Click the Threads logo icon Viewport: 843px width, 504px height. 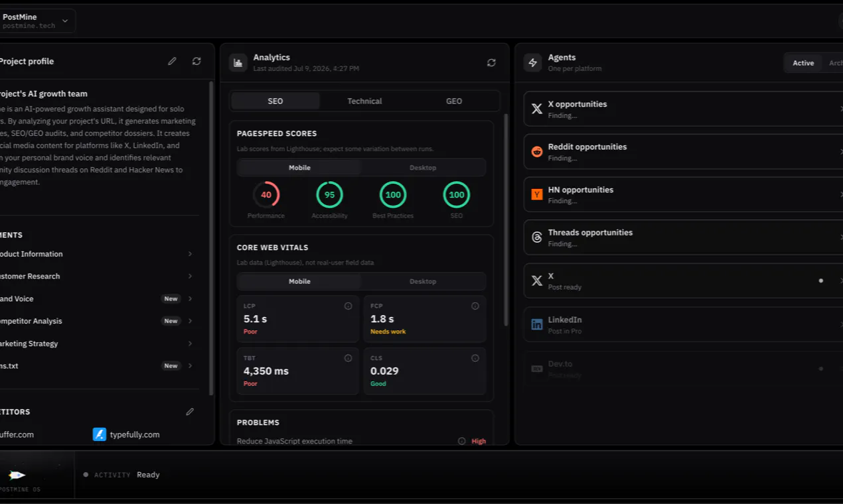tap(537, 237)
